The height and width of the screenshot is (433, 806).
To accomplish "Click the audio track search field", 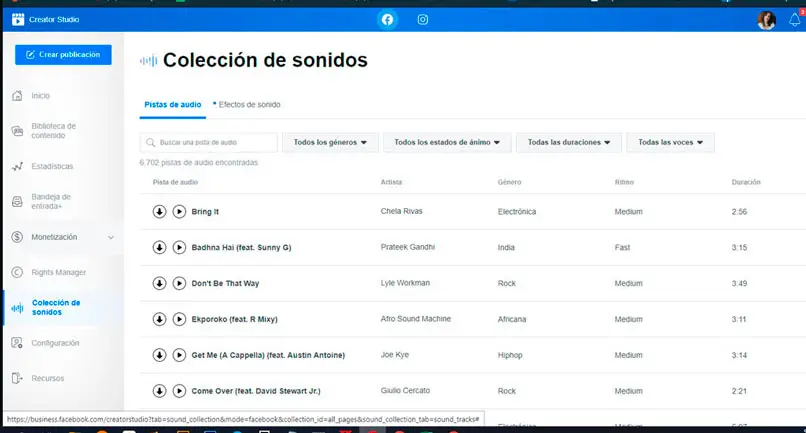I will 209,142.
